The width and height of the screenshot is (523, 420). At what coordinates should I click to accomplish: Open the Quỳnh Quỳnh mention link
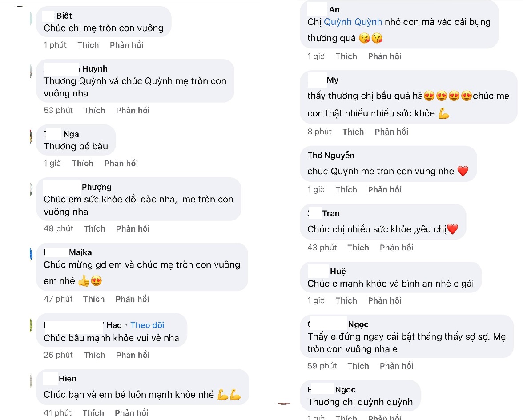coord(353,22)
